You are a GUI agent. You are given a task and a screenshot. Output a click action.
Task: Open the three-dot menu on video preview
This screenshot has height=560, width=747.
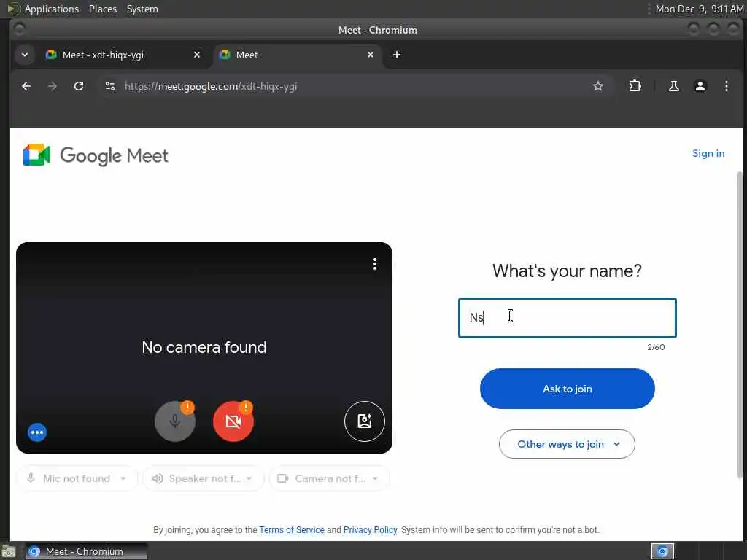375,264
